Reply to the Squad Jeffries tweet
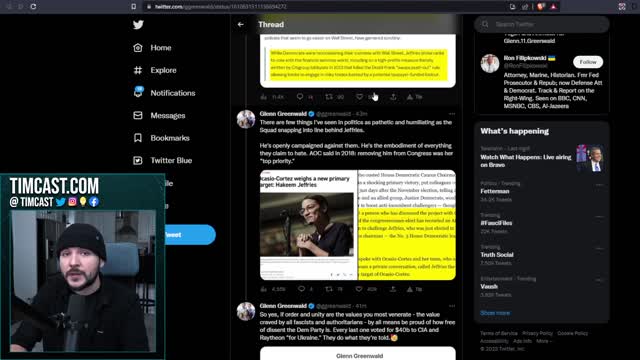The height and width of the screenshot is (360, 640). [x=301, y=289]
